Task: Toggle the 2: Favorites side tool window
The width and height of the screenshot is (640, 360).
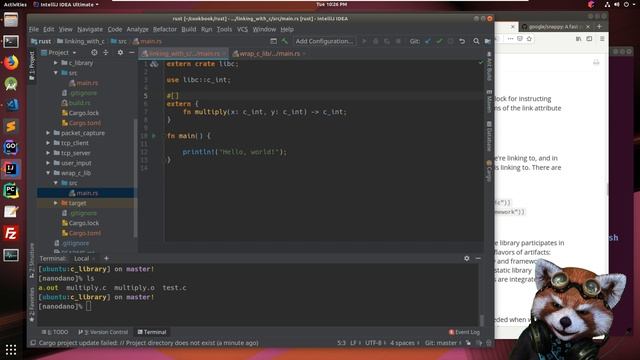Action: 32,304
